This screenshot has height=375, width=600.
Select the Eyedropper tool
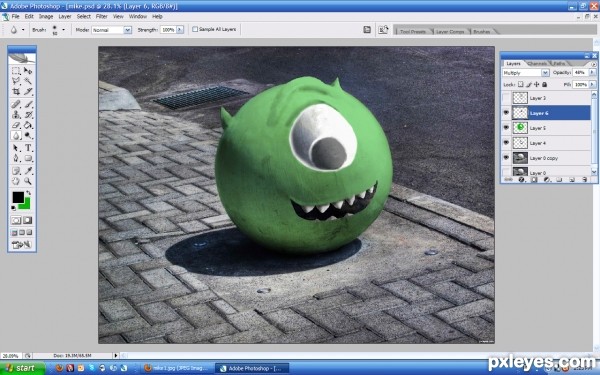pyautogui.click(x=28, y=171)
